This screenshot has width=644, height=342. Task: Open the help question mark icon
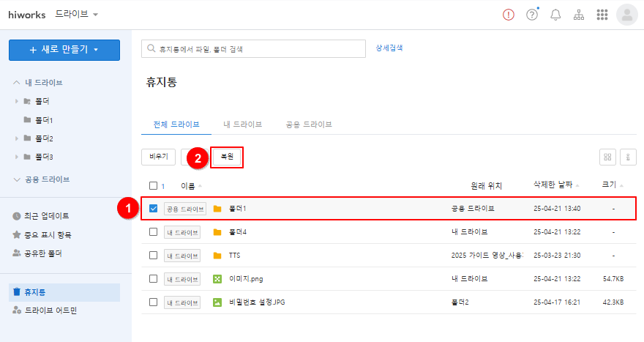(x=532, y=15)
